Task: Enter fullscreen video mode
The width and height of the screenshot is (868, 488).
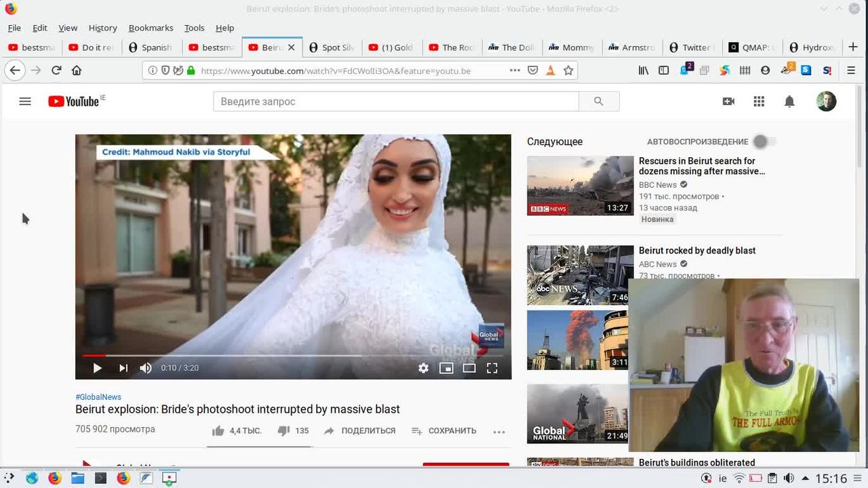Action: pos(492,368)
